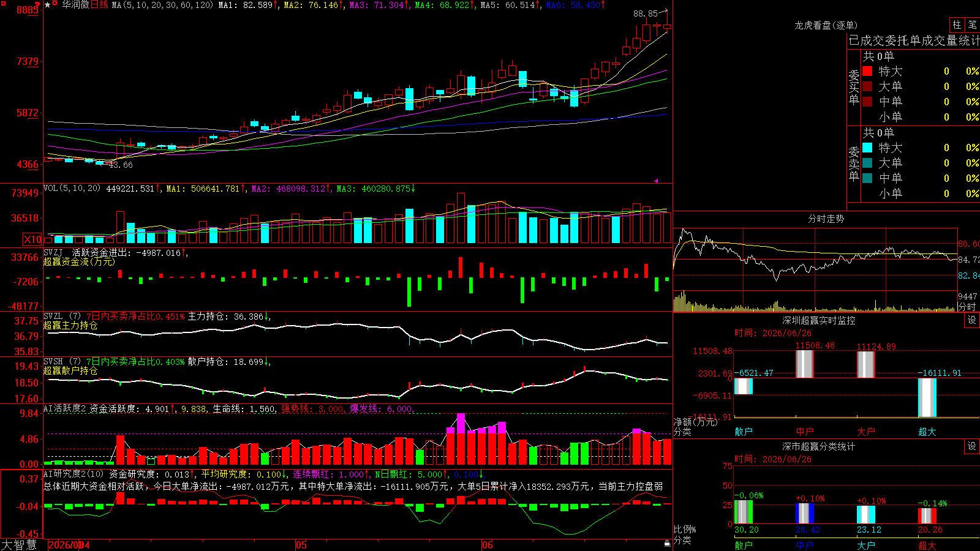The image size is (980, 551).
Task: Click the cyan 大户 bar labeled 23.12
Action: click(866, 515)
